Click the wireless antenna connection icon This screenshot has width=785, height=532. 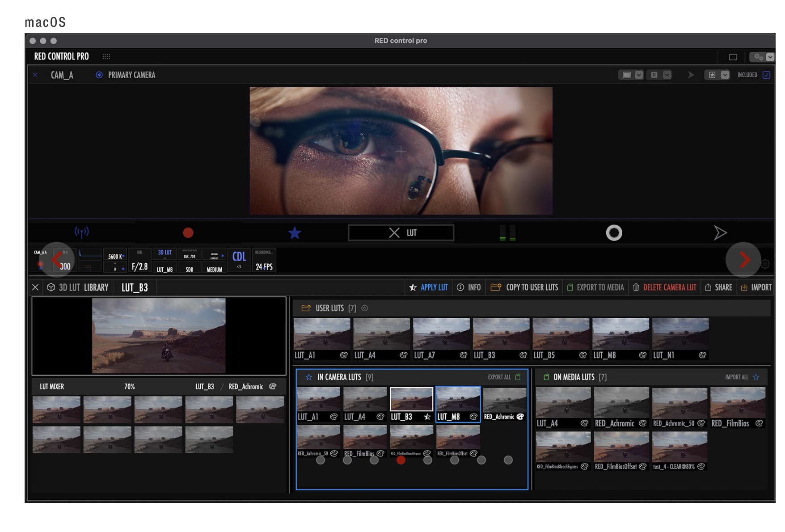[81, 232]
